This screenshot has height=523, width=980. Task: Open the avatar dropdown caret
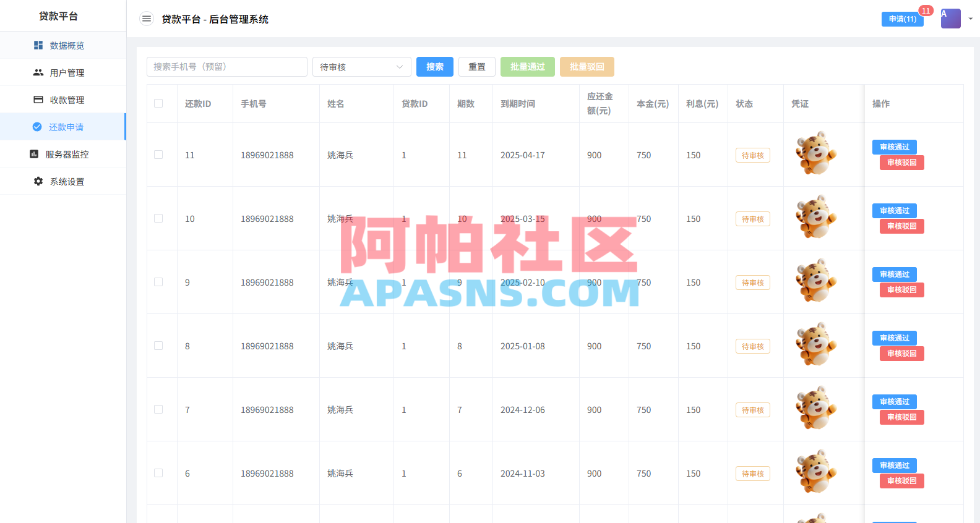(x=971, y=19)
